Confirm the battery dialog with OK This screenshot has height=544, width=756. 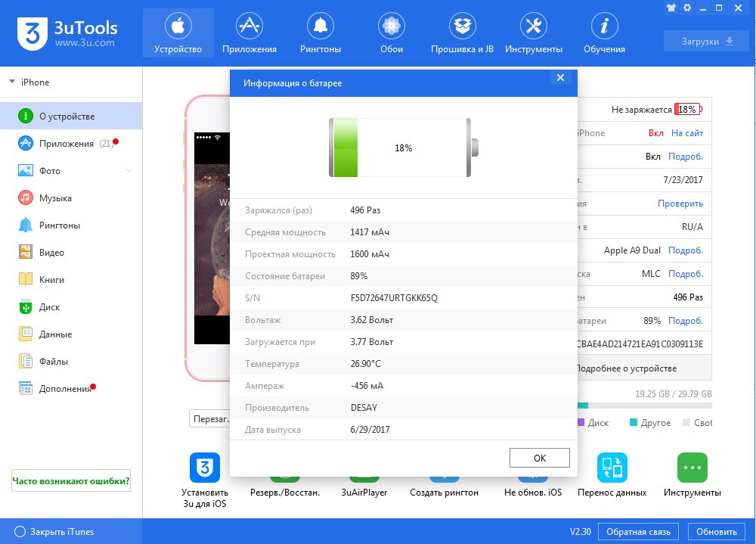pos(540,458)
